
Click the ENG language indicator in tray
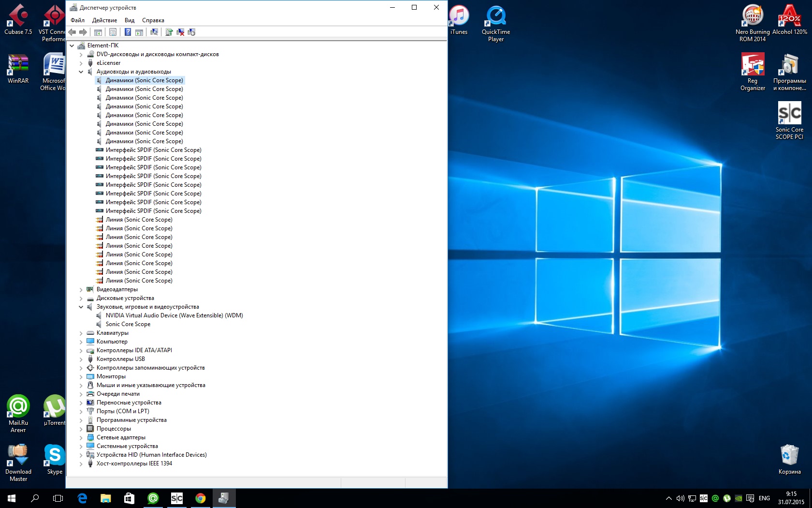point(764,498)
